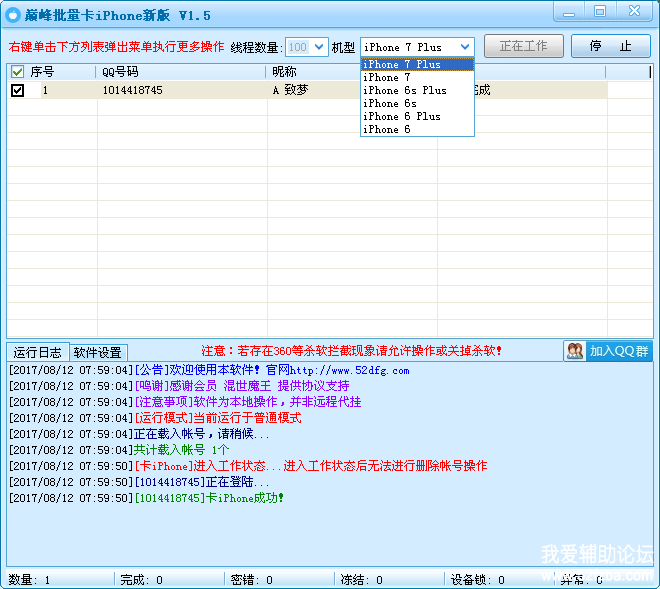Select iPhone 7 from the list
This screenshot has width=660, height=589.
click(x=417, y=77)
